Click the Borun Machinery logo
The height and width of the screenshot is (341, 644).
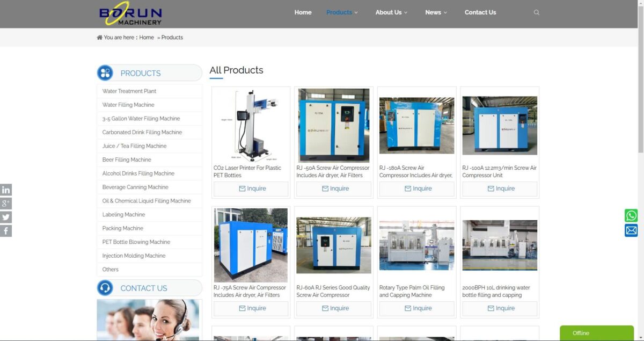[x=130, y=14]
